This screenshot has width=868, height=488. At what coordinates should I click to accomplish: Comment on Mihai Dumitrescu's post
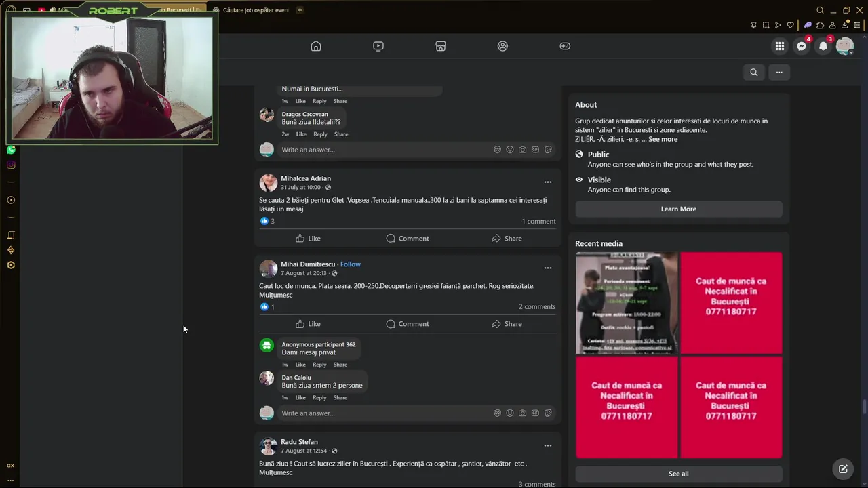(408, 323)
